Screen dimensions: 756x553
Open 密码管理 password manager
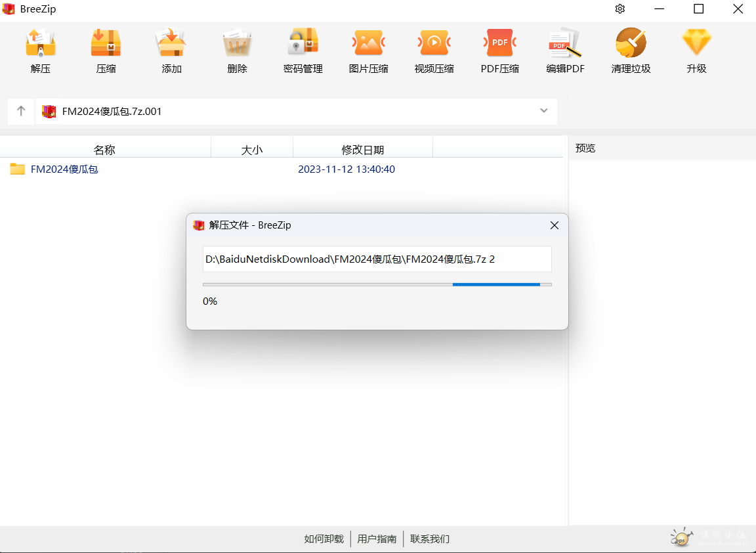pyautogui.click(x=303, y=43)
